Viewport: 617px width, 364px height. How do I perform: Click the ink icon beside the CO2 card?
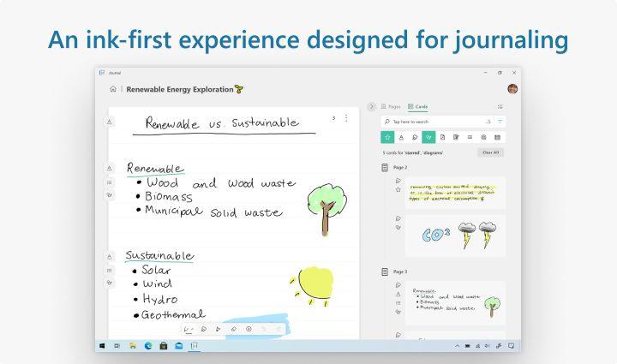tap(398, 218)
